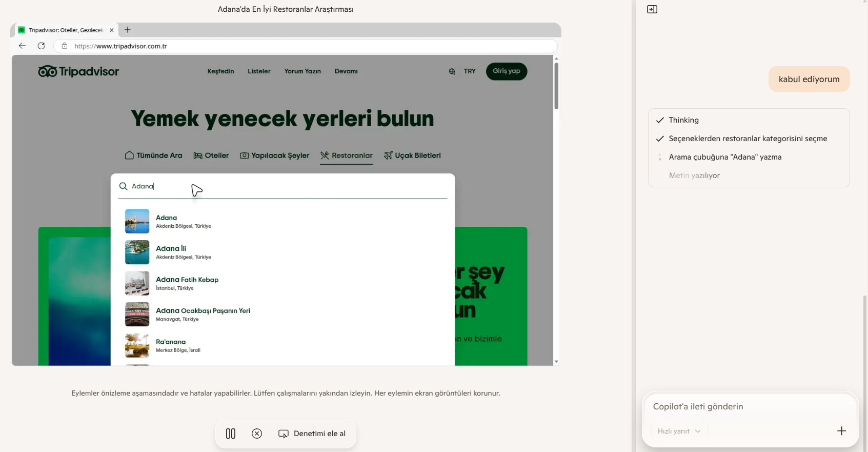Select the Tümünde Ara tab
This screenshot has width=868, height=452.
pyautogui.click(x=154, y=155)
